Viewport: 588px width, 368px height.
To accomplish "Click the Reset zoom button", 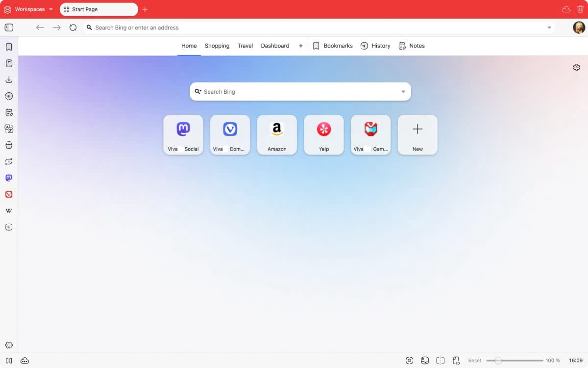I will click(x=474, y=361).
